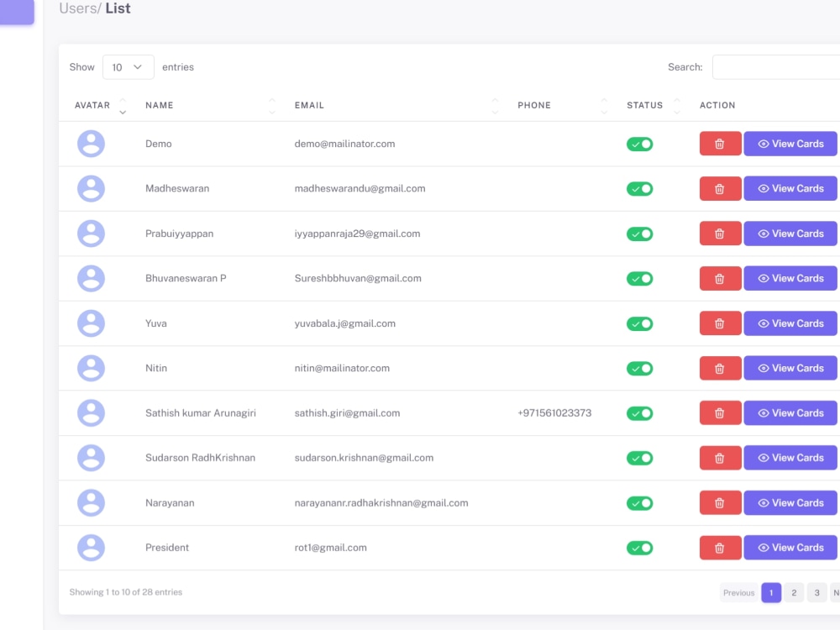Open View Cards for Madheswaran
Viewport: 840px width, 630px height.
pyautogui.click(x=790, y=188)
